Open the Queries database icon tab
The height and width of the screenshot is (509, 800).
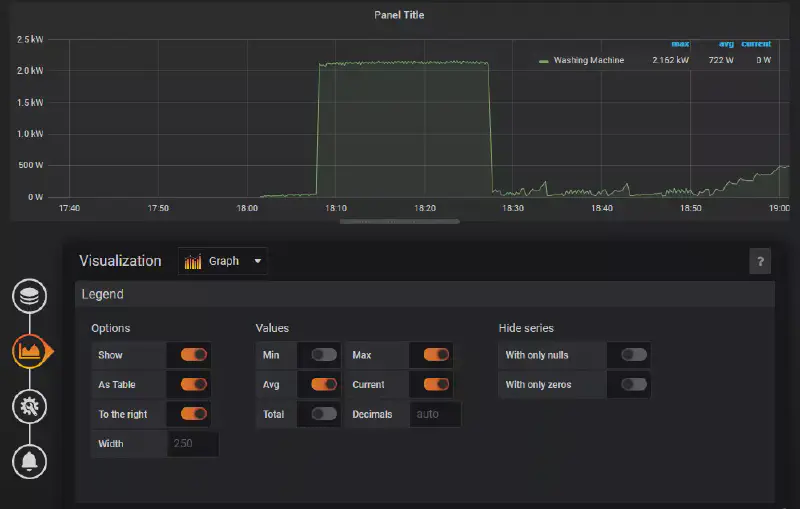(x=29, y=297)
